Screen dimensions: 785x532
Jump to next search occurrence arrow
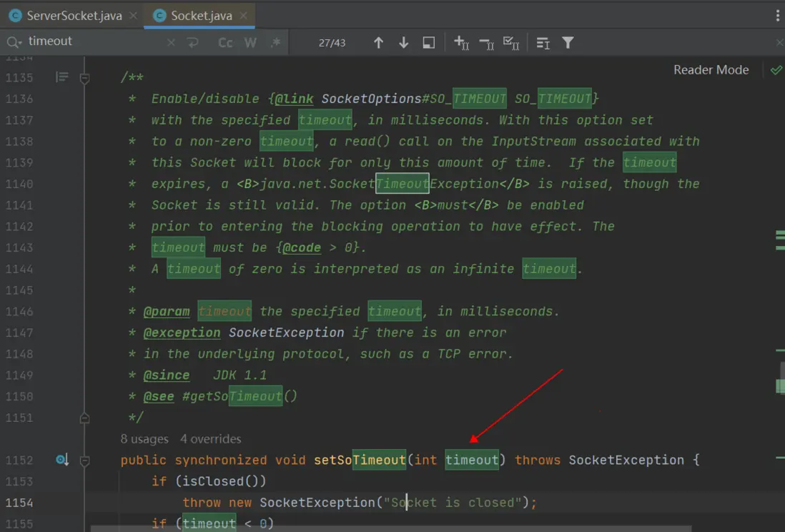(x=403, y=43)
